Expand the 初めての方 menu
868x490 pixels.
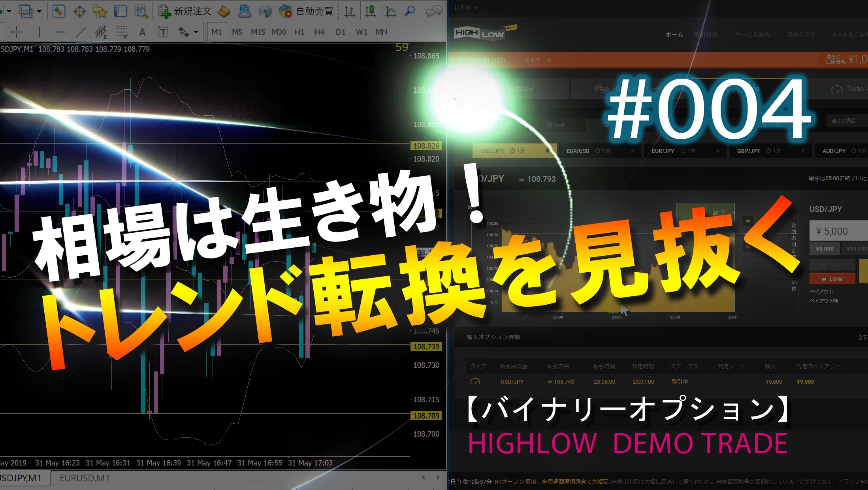804,34
